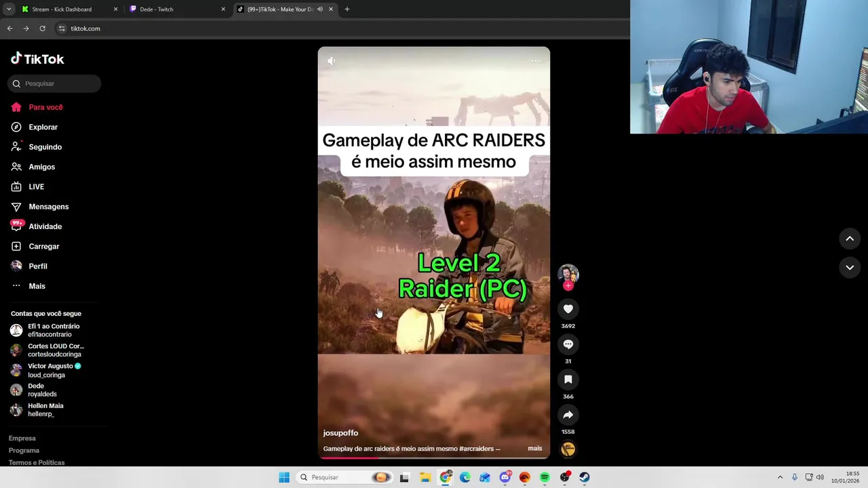Focus the Pesquisar search field in TikTok
Image resolution: width=868 pixels, height=488 pixels.
pos(54,83)
